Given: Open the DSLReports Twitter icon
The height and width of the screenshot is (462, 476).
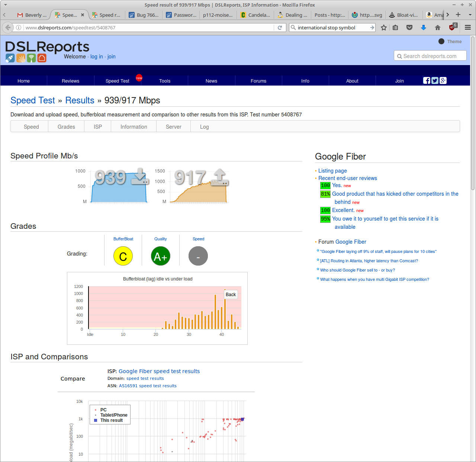Looking at the screenshot, I should (435, 80).
